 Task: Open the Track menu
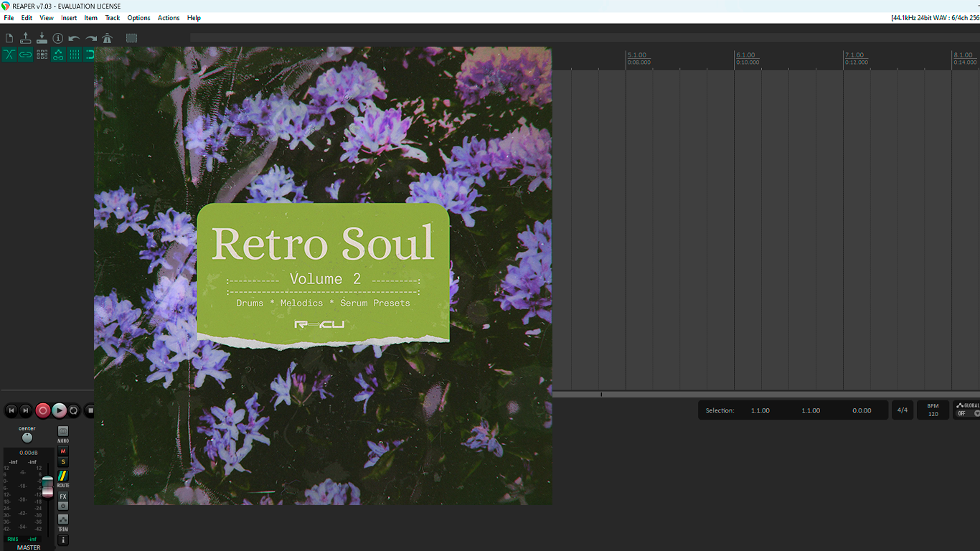coord(113,18)
